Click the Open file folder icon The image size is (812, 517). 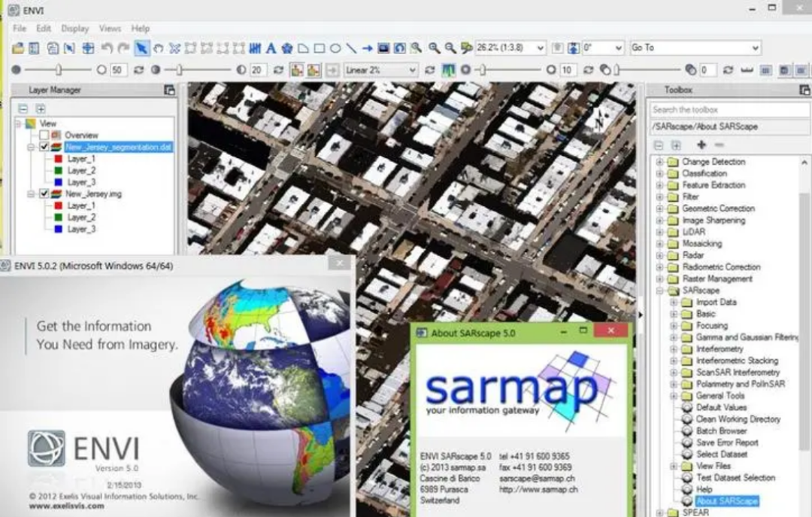pos(18,48)
